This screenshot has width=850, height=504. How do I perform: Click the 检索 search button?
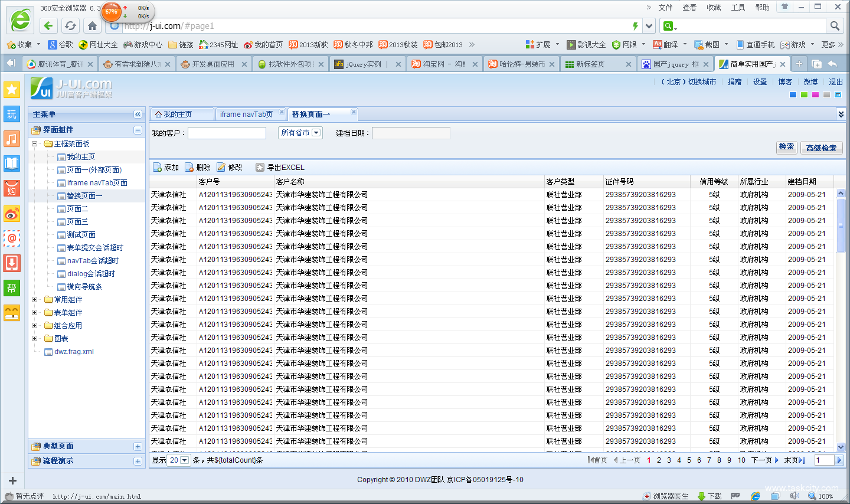[x=786, y=147]
